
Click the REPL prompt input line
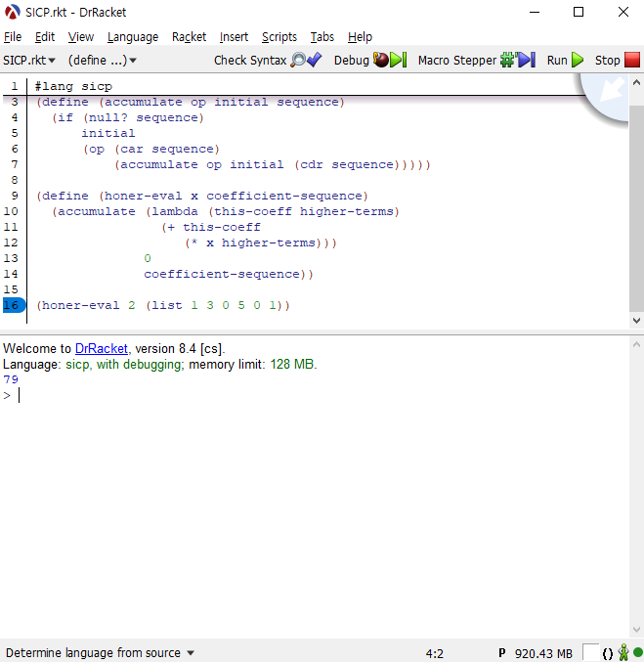click(293, 395)
